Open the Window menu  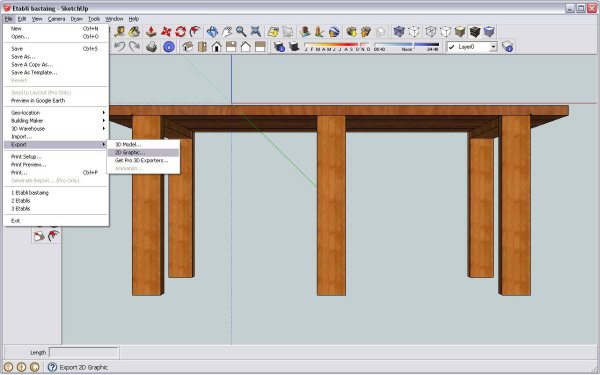click(114, 19)
